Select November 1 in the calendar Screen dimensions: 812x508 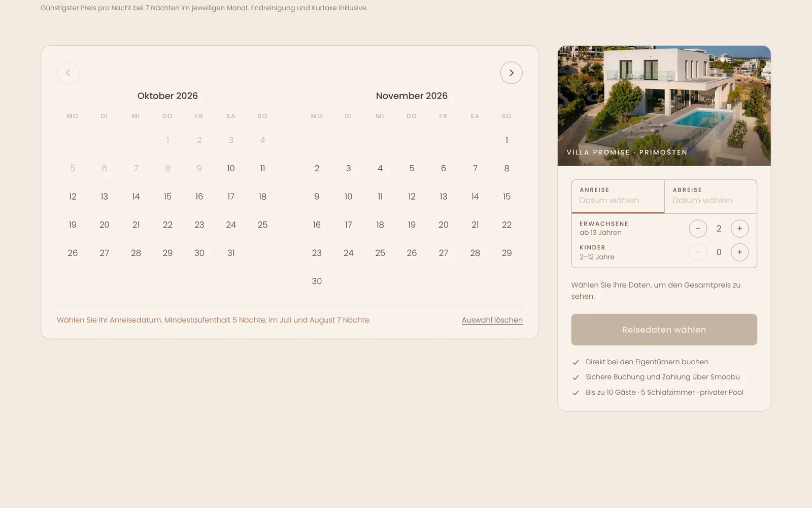506,140
